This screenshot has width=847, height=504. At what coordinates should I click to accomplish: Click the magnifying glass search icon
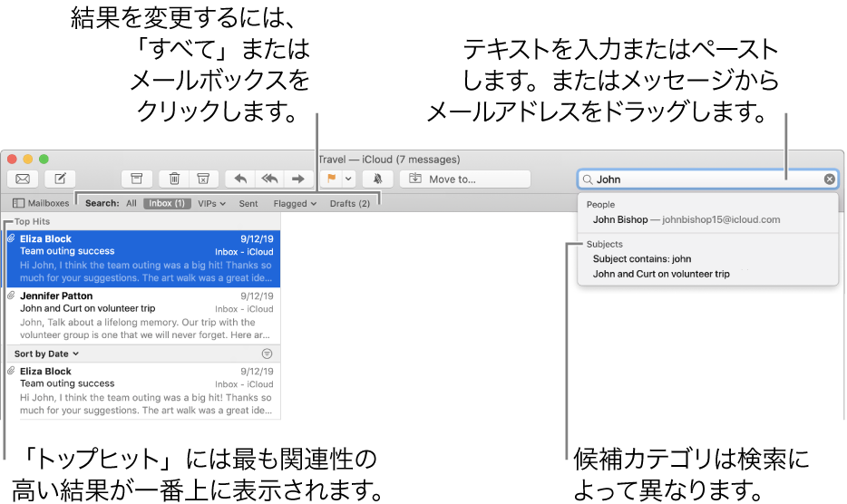click(587, 179)
